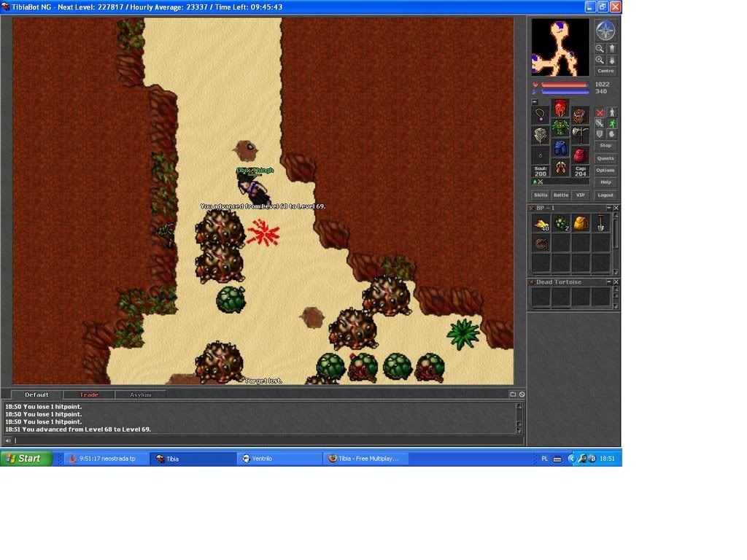Viewport: 747px width, 560px height.
Task: Move minimap down one floor
Action: pos(612,60)
